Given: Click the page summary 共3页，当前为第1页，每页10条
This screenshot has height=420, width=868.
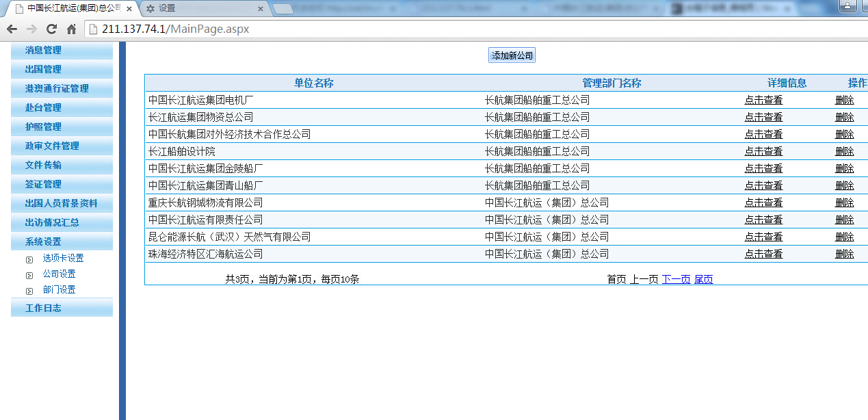Looking at the screenshot, I should coord(293,279).
